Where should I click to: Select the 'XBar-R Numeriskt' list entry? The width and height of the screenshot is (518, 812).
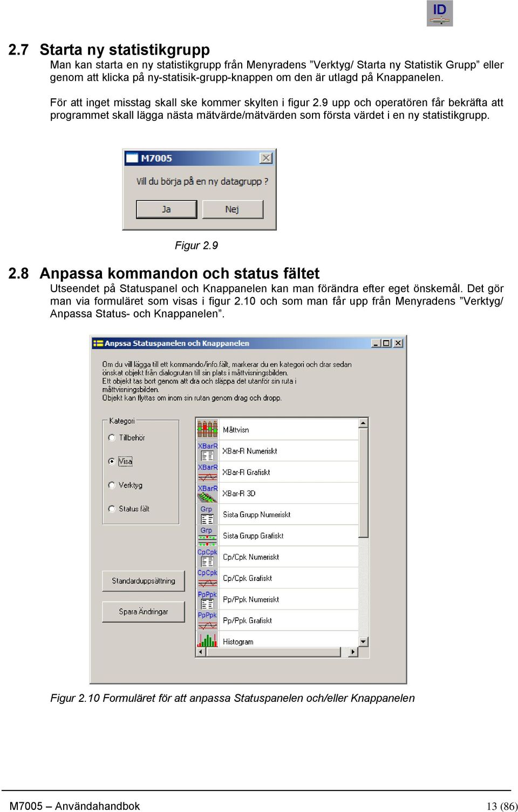(250, 451)
